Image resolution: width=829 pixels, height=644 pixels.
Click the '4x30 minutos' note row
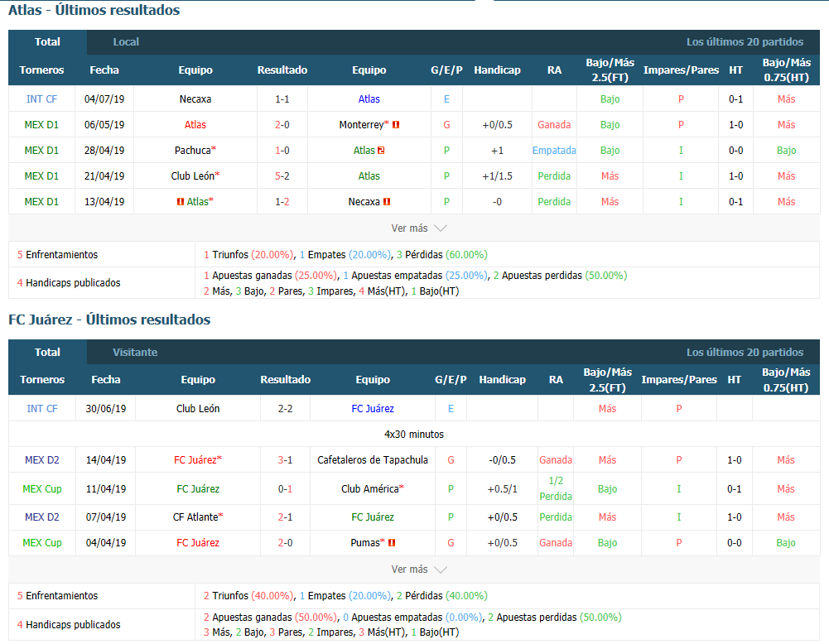coord(414,435)
